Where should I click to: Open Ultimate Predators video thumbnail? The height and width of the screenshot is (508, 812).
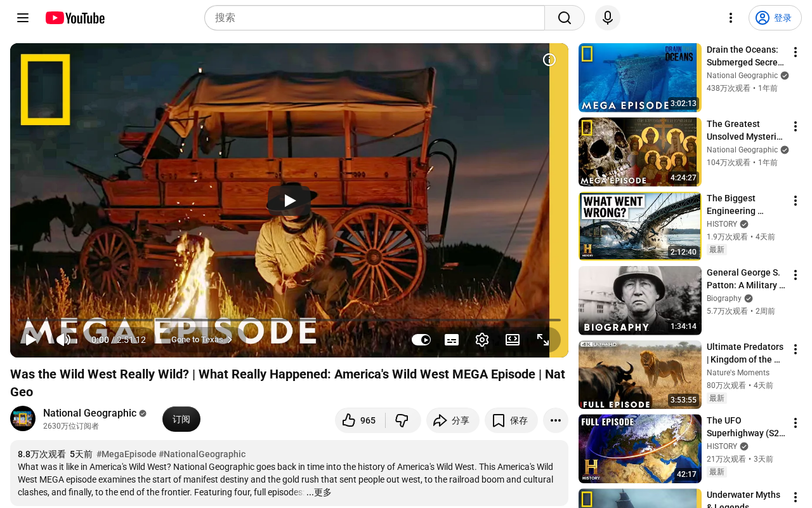coord(640,375)
